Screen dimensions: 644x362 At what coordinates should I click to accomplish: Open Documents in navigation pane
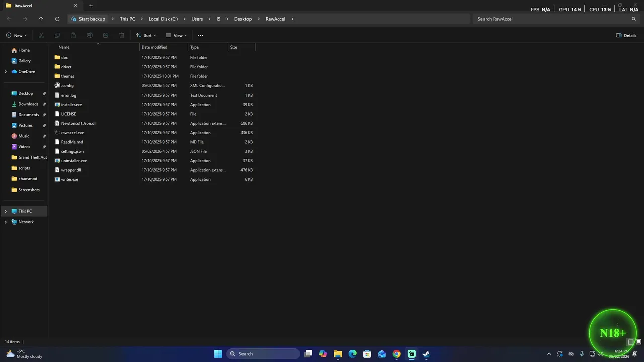pos(29,115)
